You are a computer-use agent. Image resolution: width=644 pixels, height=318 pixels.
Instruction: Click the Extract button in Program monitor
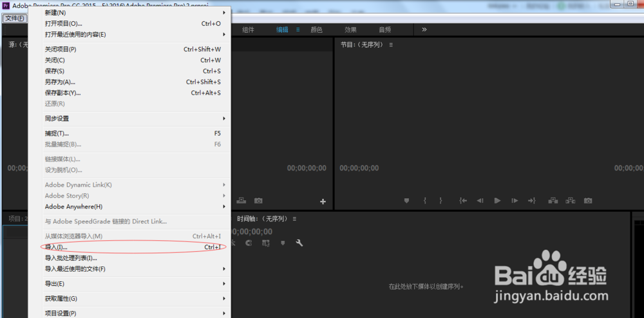[571, 201]
